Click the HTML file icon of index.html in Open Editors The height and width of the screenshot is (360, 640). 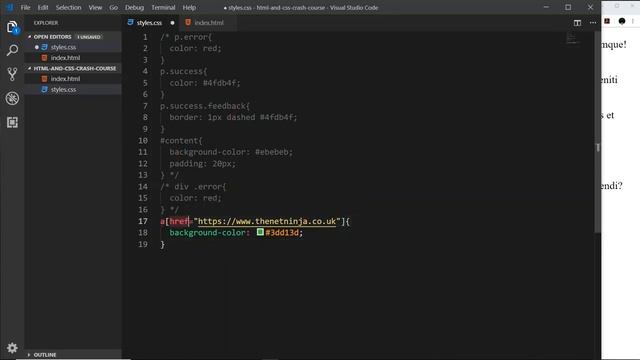44,58
